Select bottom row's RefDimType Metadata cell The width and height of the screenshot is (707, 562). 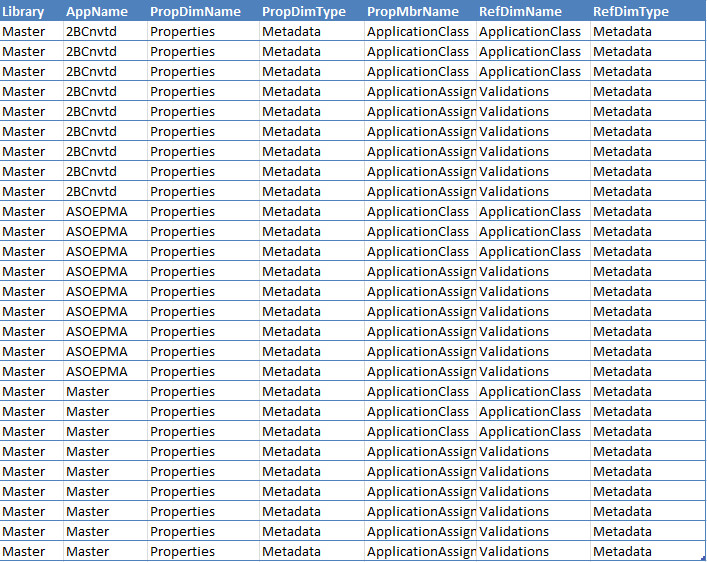click(648, 551)
